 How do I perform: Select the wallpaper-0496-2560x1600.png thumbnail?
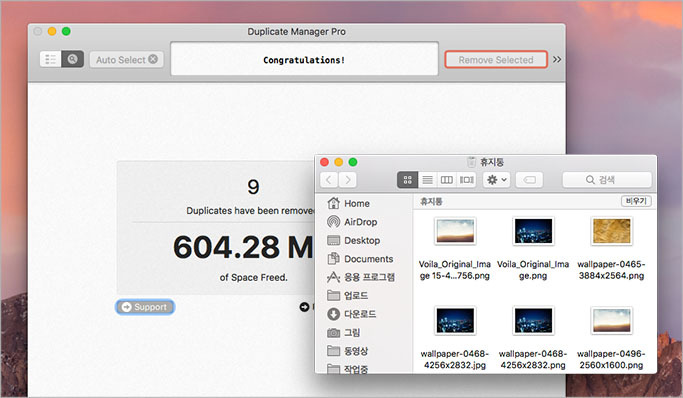click(611, 320)
